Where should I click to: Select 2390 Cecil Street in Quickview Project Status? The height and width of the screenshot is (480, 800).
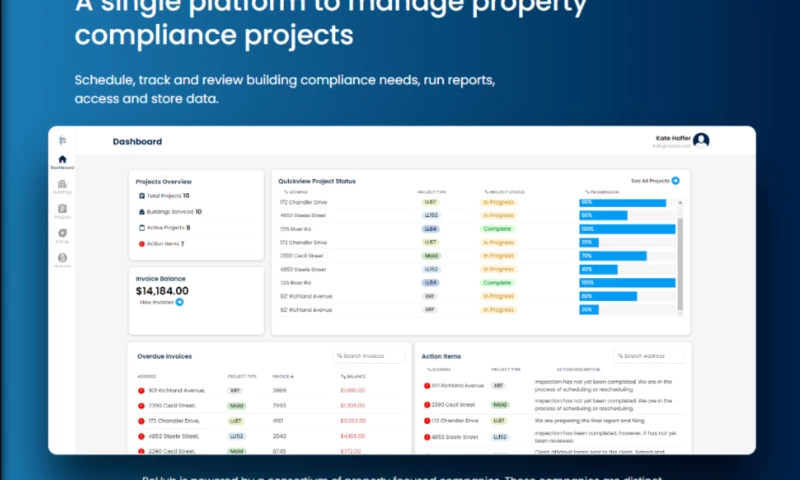(x=302, y=256)
